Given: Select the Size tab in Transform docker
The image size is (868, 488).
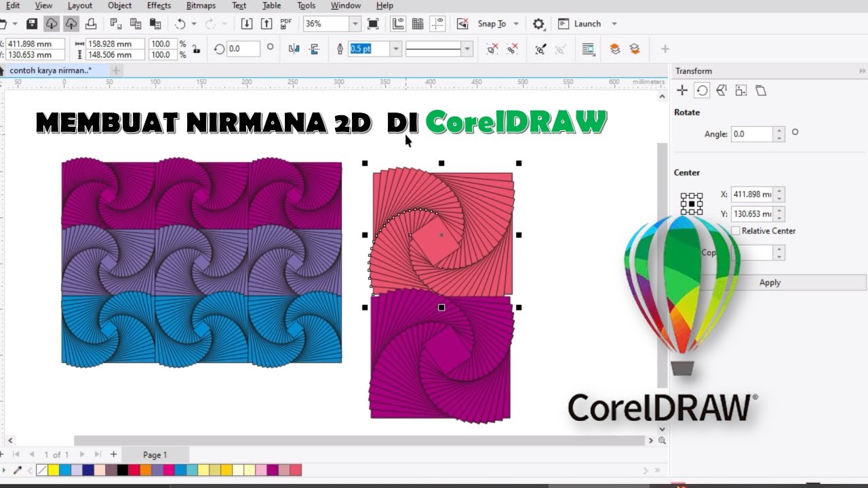Looking at the screenshot, I should coord(741,90).
